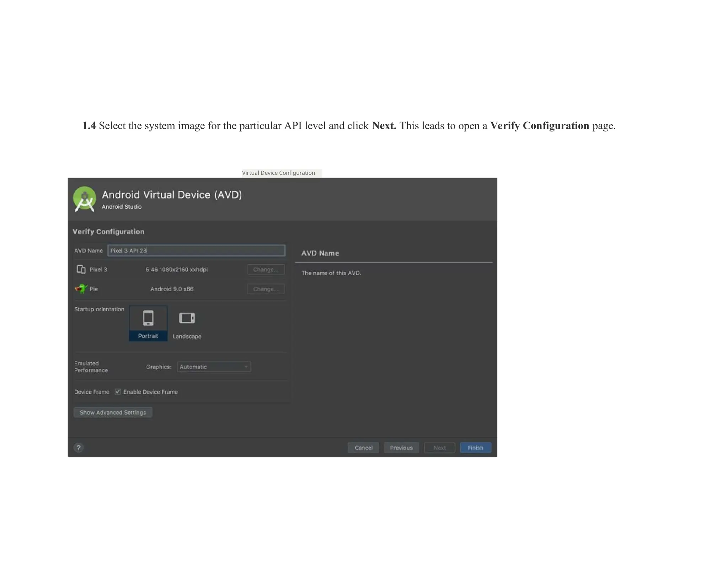Click Show Advanced Settings button
728x562 pixels.
click(x=113, y=412)
